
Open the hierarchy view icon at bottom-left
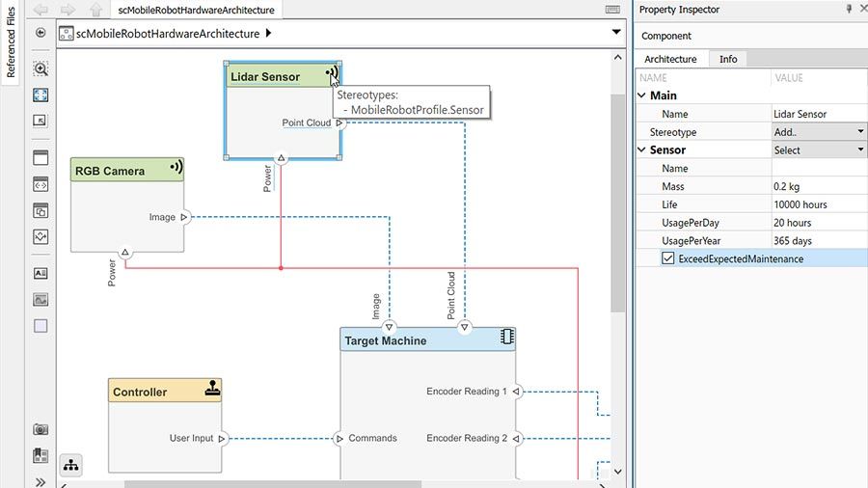71,465
